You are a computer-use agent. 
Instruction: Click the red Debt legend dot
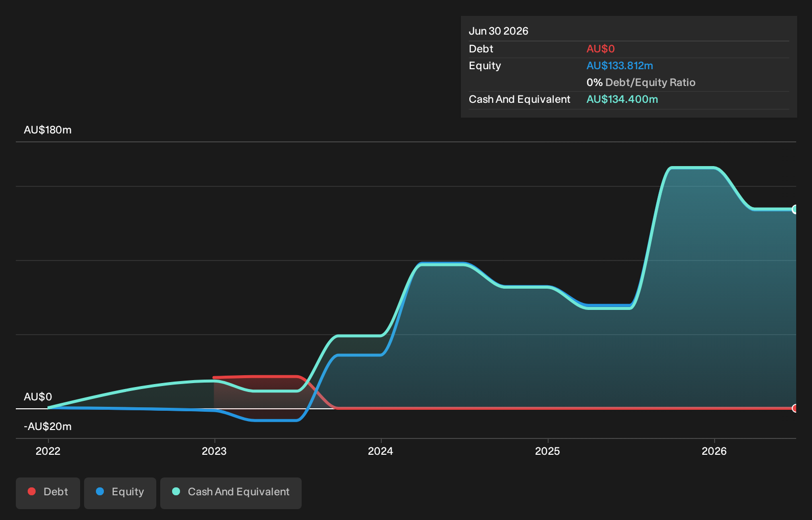pyautogui.click(x=32, y=491)
